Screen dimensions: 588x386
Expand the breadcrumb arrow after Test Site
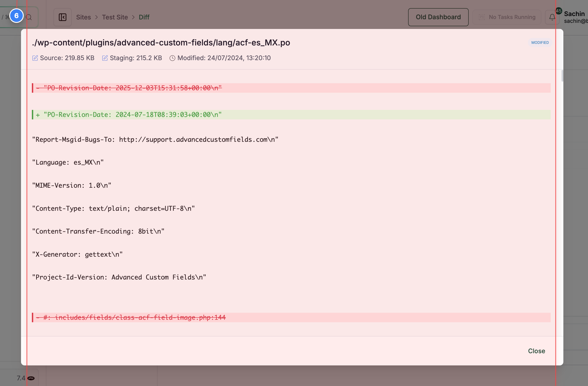pyautogui.click(x=133, y=17)
